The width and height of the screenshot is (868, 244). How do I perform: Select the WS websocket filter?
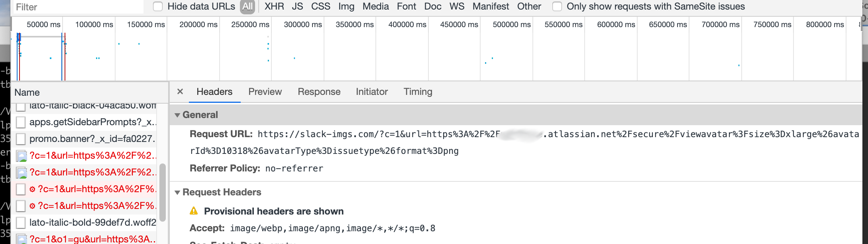point(457,6)
